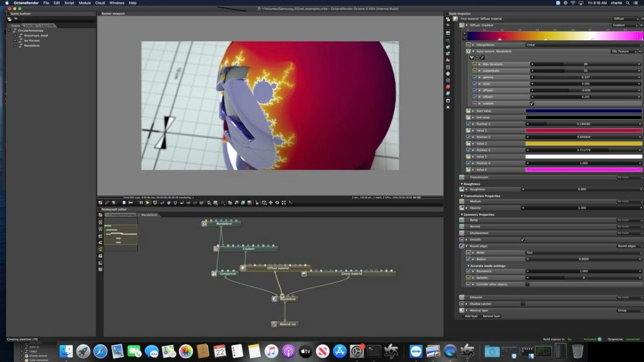Click the First material Diffuse material icon

(456, 19)
